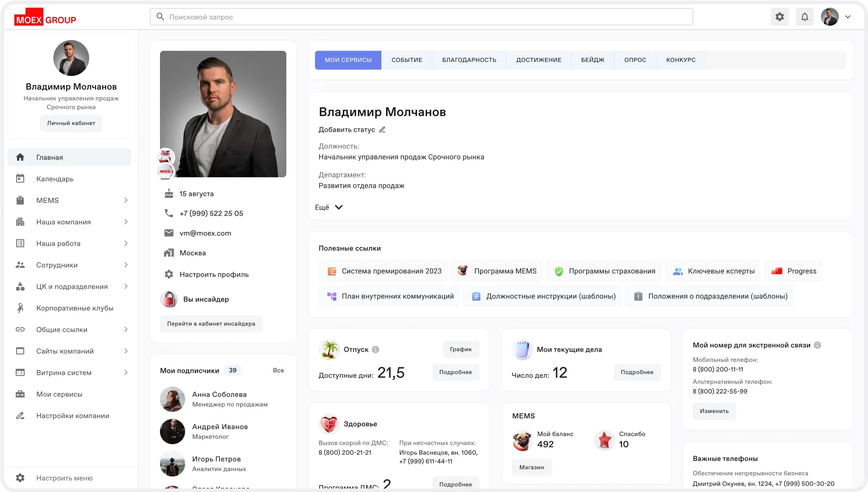This screenshot has height=492, width=868.
Task: Open Ключевые ксперты link
Action: pos(713,271)
